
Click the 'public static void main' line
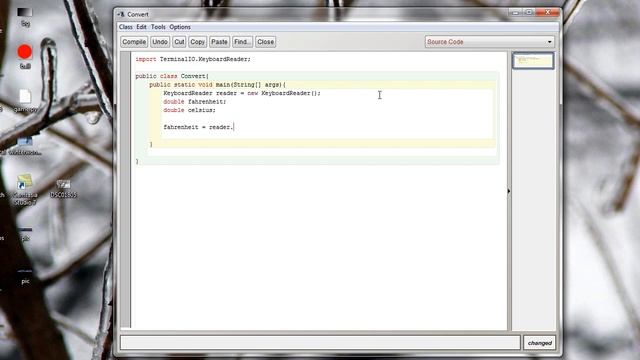218,85
